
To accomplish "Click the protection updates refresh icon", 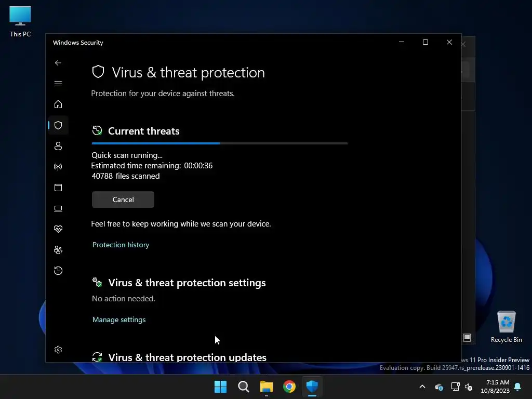I will [x=97, y=357].
